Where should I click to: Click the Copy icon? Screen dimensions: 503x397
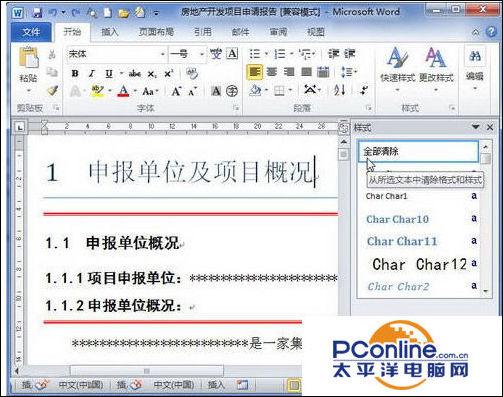click(52, 72)
